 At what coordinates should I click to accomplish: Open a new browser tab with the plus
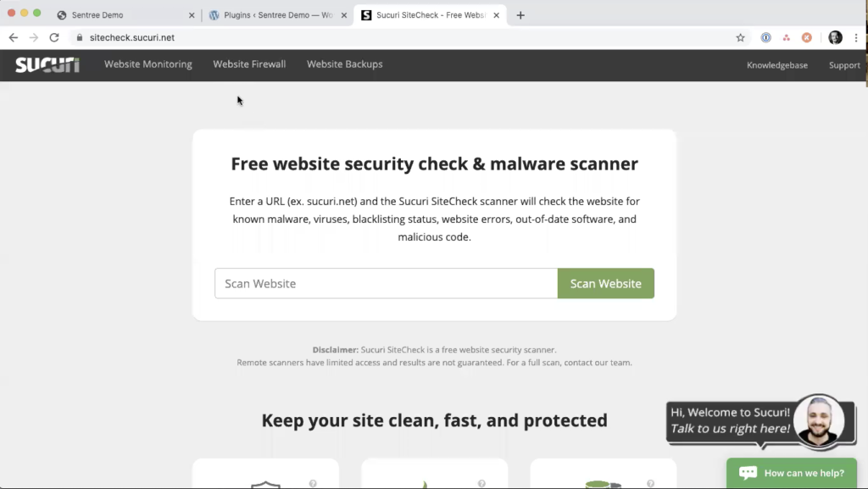520,14
